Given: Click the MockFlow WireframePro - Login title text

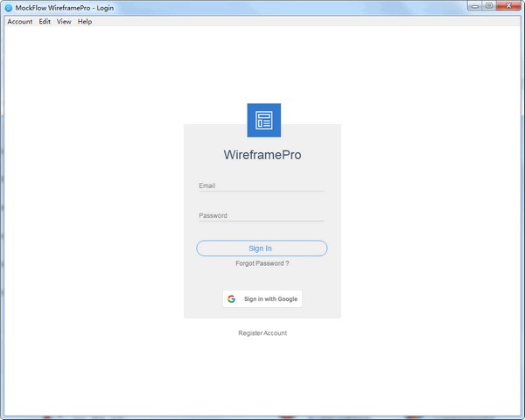Looking at the screenshot, I should coord(65,8).
